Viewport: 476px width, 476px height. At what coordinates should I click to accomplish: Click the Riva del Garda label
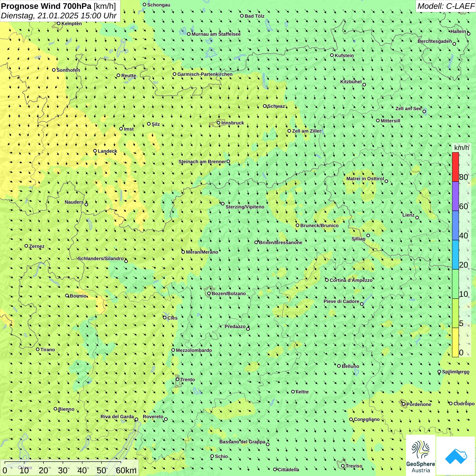tap(117, 417)
